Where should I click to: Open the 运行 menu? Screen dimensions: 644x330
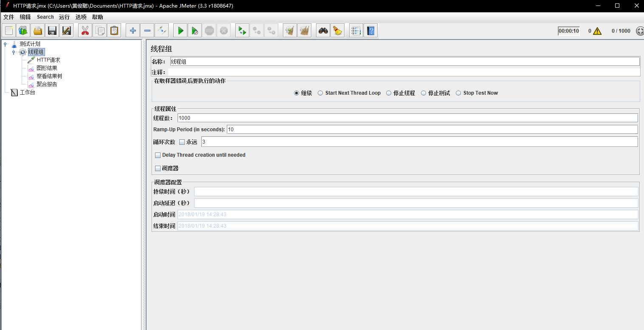(64, 17)
